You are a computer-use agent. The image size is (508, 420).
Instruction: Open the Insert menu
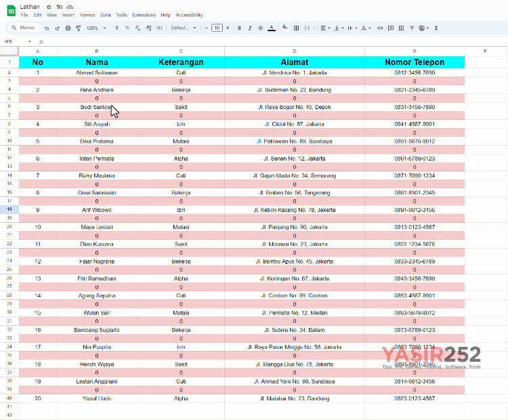[x=68, y=15]
